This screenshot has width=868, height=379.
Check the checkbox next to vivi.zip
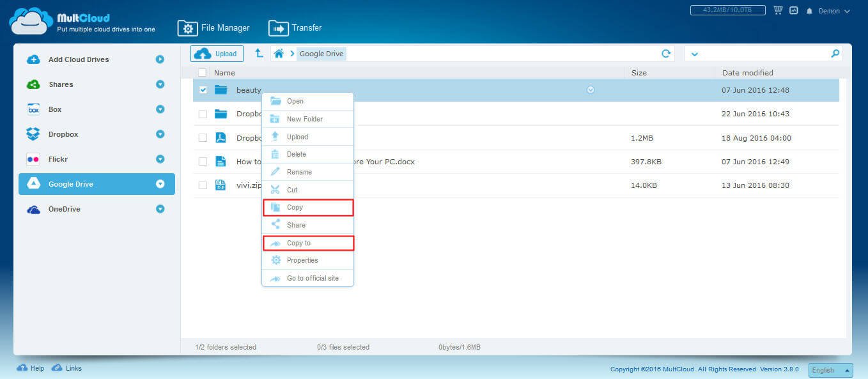click(203, 185)
